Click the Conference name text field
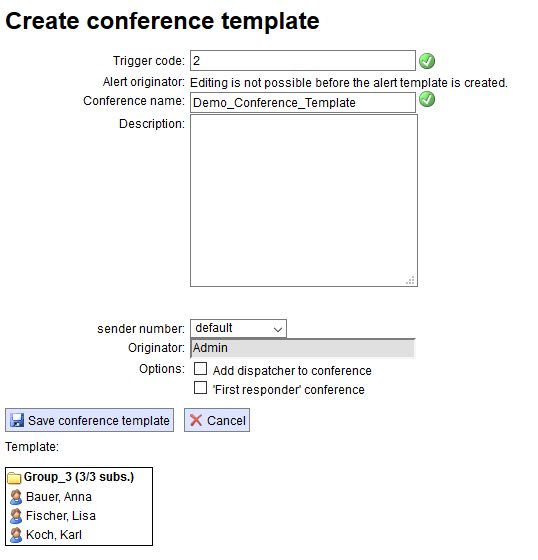538x560 pixels. coord(303,102)
